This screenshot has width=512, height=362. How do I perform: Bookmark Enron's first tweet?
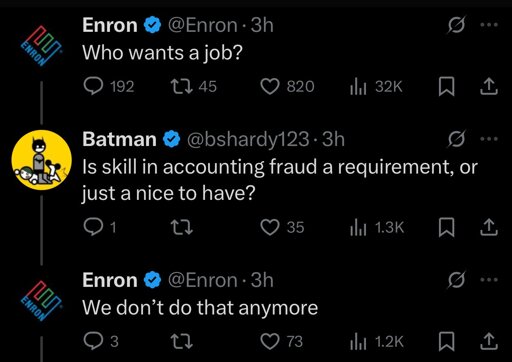coord(446,86)
